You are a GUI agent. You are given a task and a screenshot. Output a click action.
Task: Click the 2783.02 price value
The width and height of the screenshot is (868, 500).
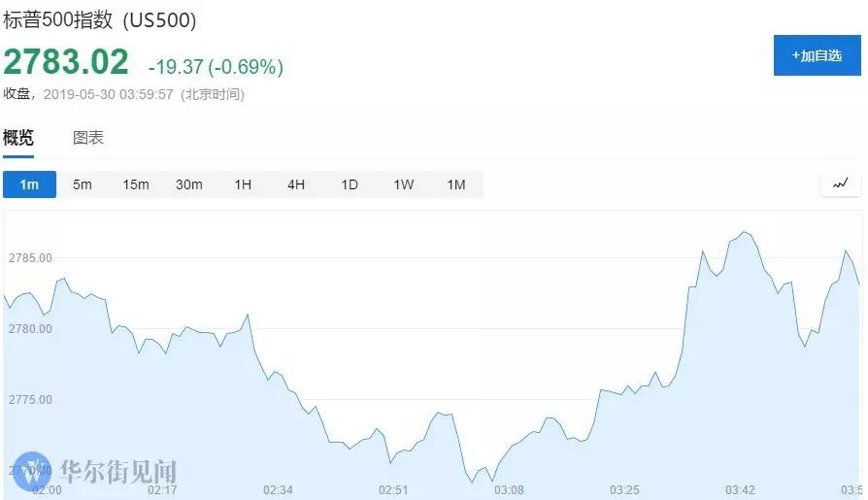point(66,62)
